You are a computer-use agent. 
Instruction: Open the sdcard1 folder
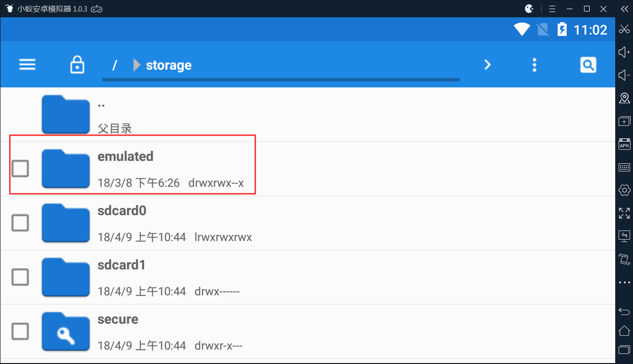65,277
